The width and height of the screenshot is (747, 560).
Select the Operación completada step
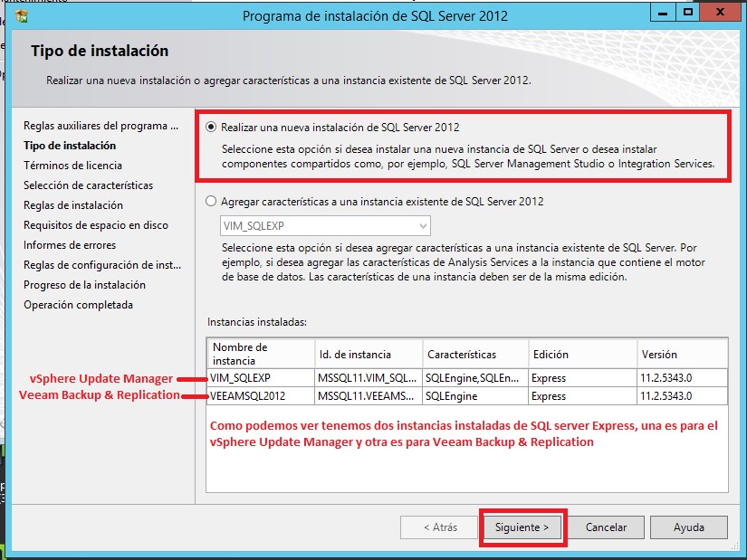(79, 305)
